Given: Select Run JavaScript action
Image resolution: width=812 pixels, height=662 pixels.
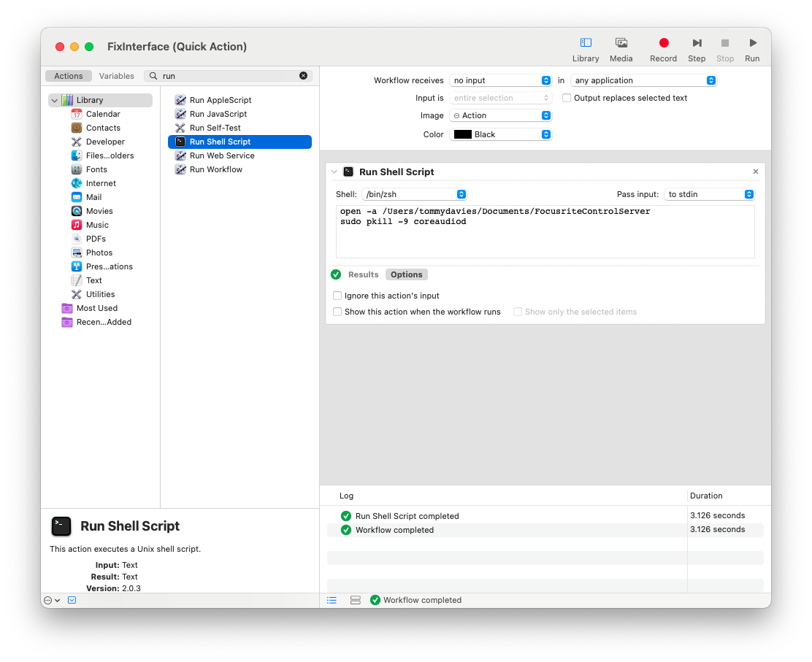Looking at the screenshot, I should click(x=240, y=114).
